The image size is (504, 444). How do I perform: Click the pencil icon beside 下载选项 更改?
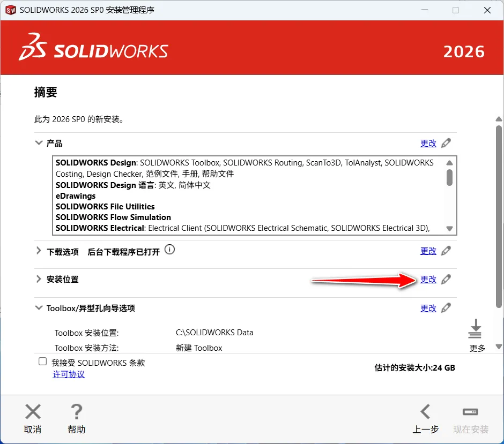[x=446, y=251]
